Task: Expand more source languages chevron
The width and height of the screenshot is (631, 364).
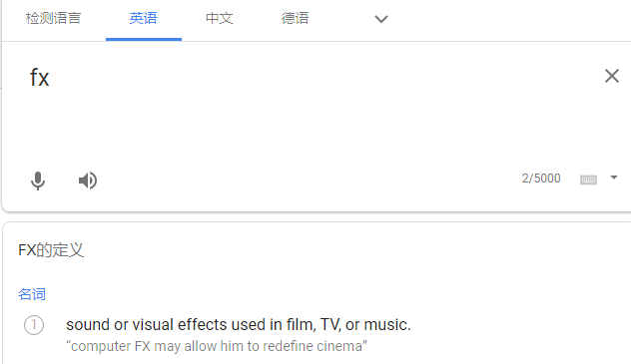Action: 381,19
